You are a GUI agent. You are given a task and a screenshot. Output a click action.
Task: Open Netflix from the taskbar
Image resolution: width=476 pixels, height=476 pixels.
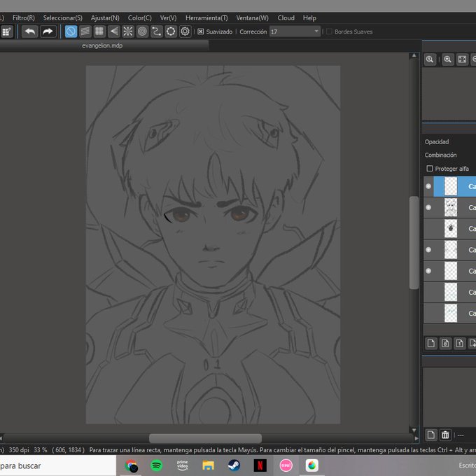point(260,465)
